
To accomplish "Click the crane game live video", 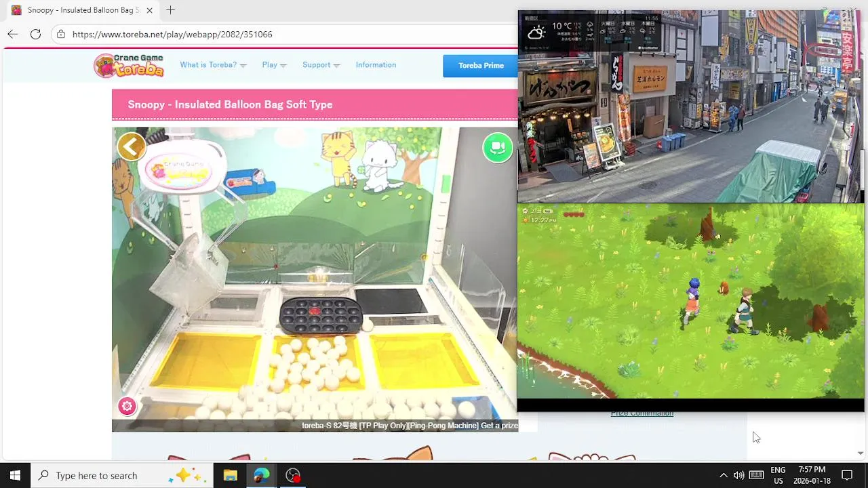I will (x=315, y=279).
